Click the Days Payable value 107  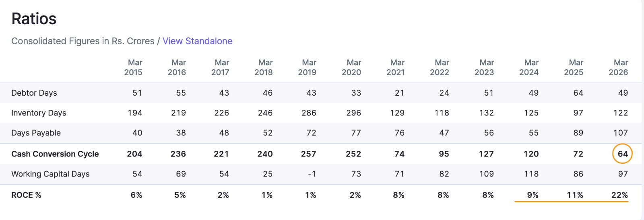click(x=621, y=133)
